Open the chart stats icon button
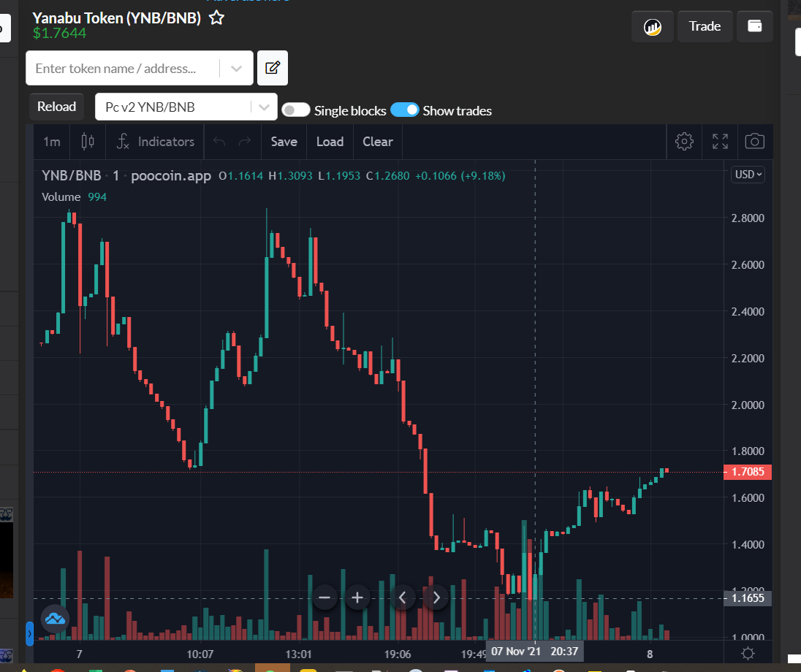This screenshot has width=801, height=672. click(653, 26)
